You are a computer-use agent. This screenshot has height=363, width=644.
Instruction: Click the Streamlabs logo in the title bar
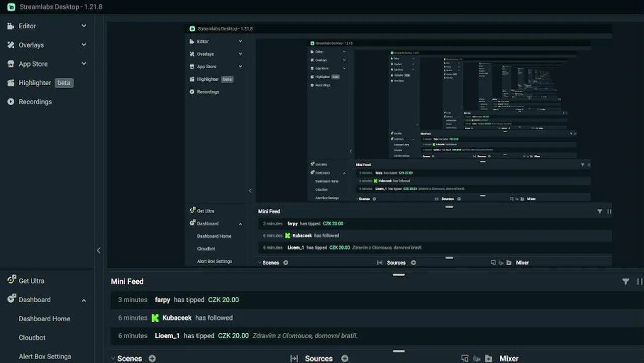[x=11, y=7]
